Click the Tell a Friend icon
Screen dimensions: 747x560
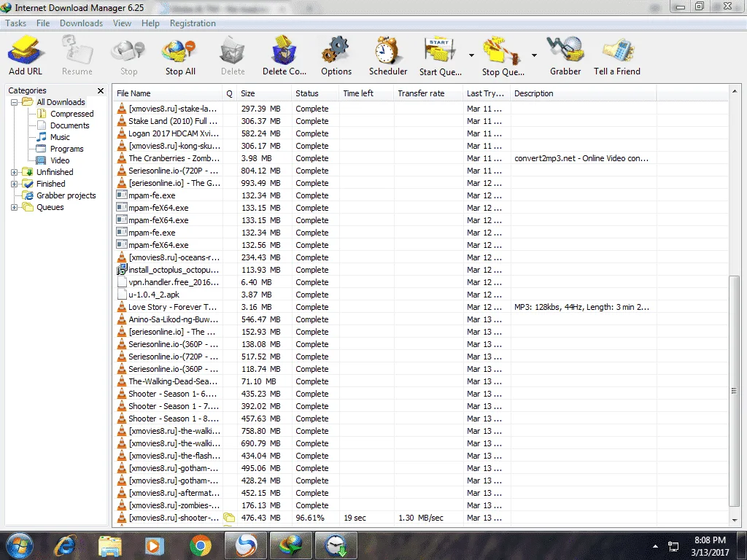click(617, 55)
